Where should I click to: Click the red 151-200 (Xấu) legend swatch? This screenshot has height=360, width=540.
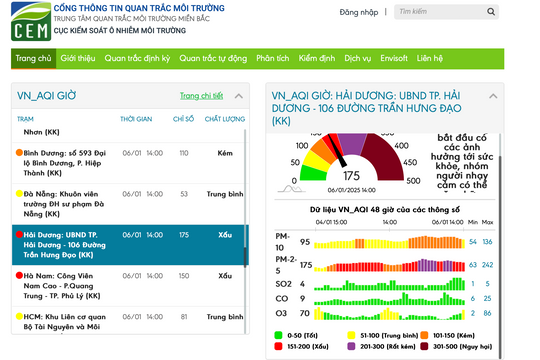[x=278, y=346]
